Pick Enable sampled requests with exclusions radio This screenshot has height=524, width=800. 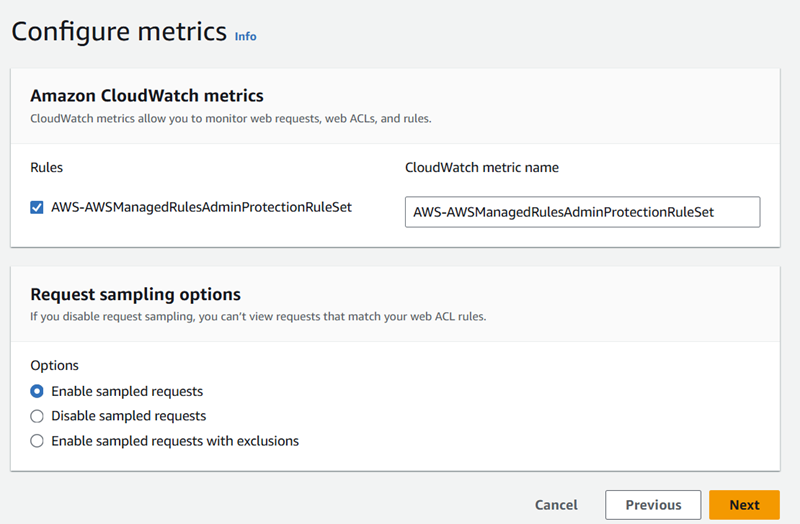click(37, 441)
